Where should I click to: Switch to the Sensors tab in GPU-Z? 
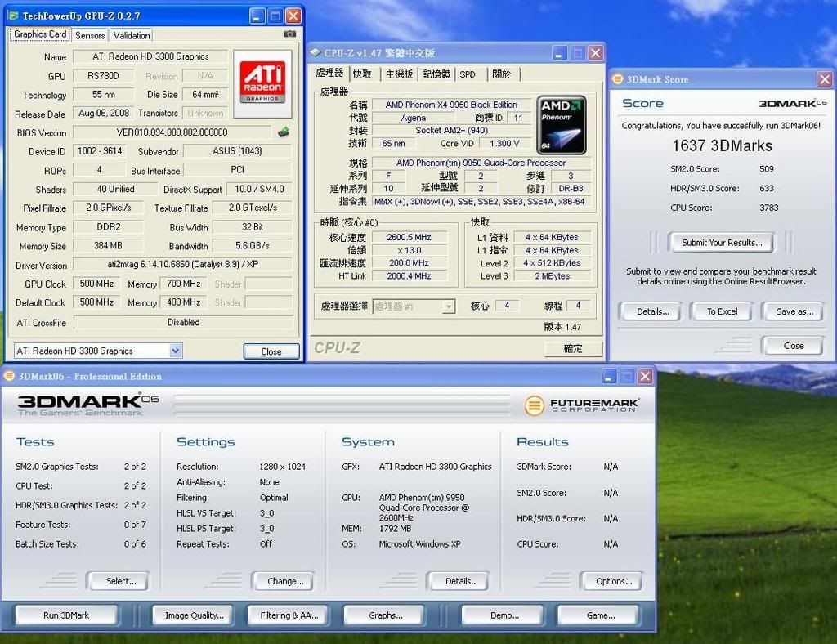point(90,35)
